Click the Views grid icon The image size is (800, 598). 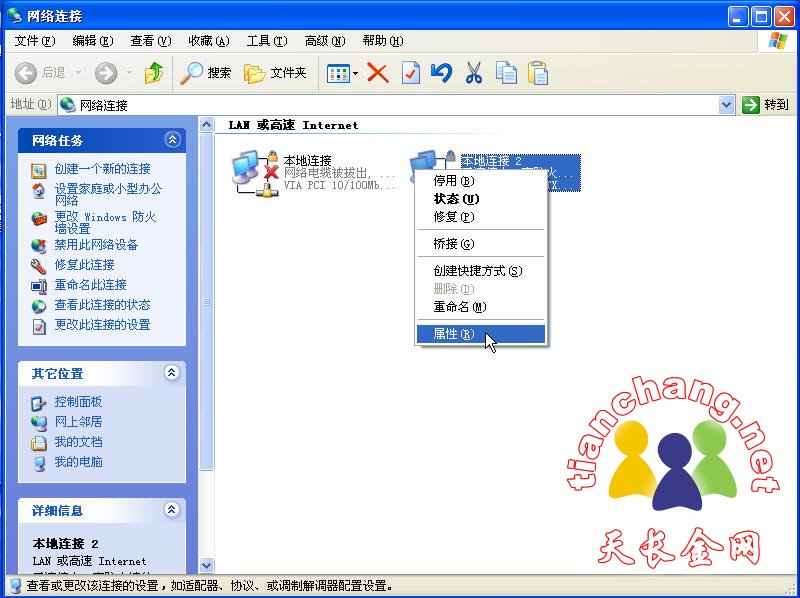point(338,73)
